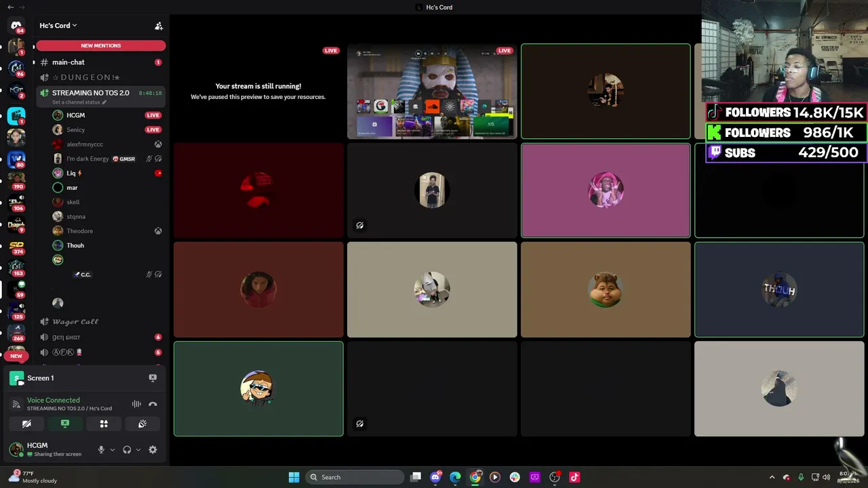Open the main-chat text channel
The height and width of the screenshot is (488, 868).
[x=101, y=62]
